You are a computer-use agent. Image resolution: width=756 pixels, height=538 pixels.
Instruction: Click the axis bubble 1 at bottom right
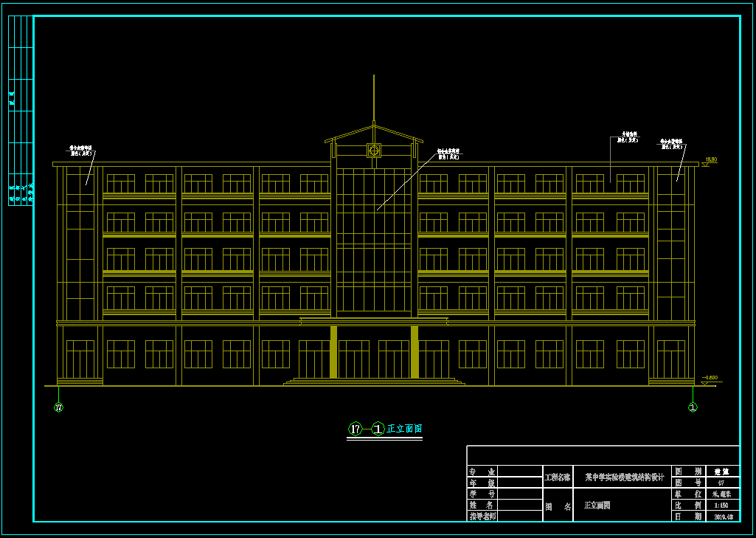[693, 407]
